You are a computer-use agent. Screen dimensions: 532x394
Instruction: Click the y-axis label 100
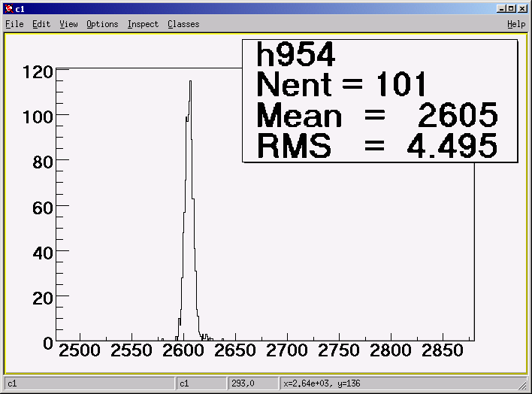coord(38,117)
